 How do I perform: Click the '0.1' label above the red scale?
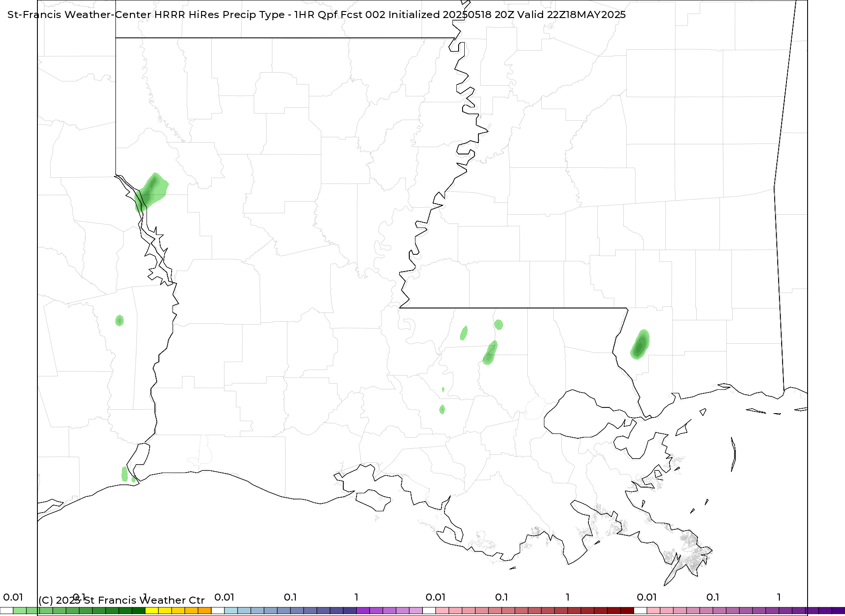(502, 597)
